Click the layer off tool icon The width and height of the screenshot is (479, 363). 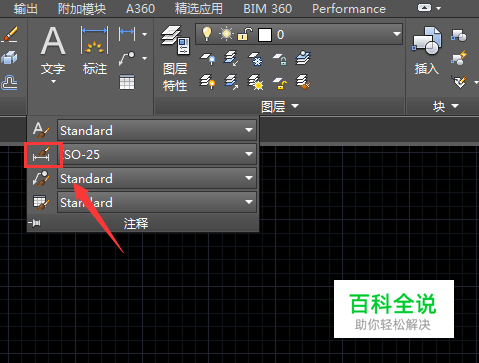pos(208,59)
